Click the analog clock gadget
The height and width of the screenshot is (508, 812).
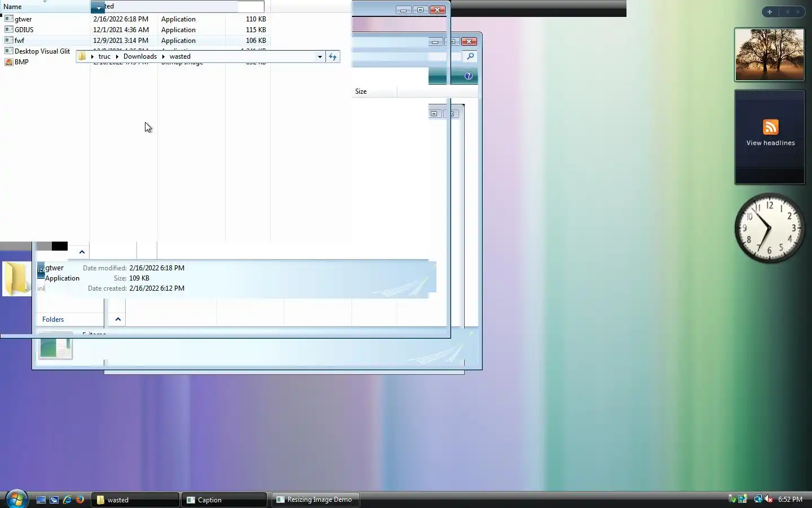[769, 228]
